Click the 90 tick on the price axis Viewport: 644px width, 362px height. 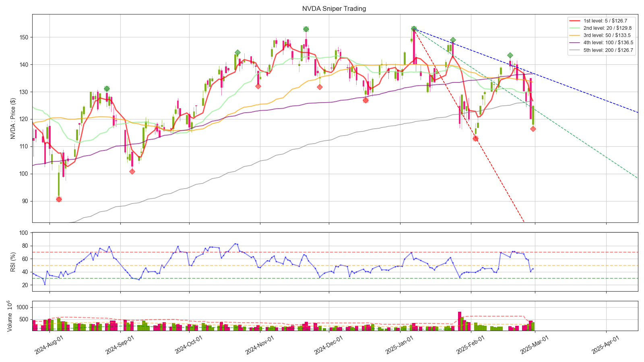pos(25,201)
